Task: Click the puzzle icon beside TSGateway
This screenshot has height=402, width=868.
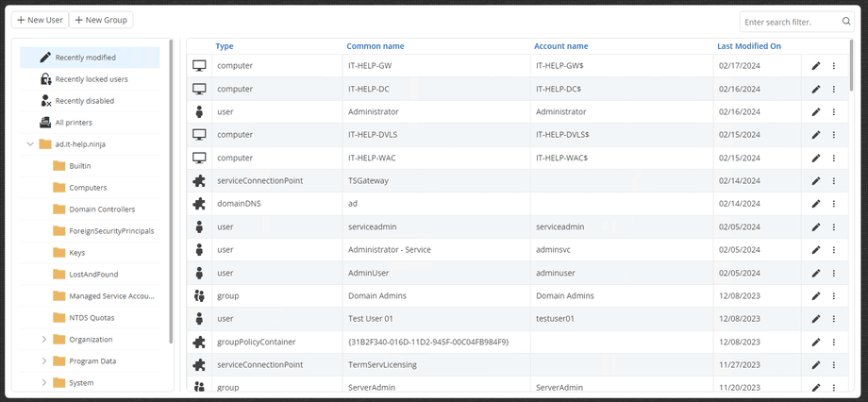Action: [199, 180]
